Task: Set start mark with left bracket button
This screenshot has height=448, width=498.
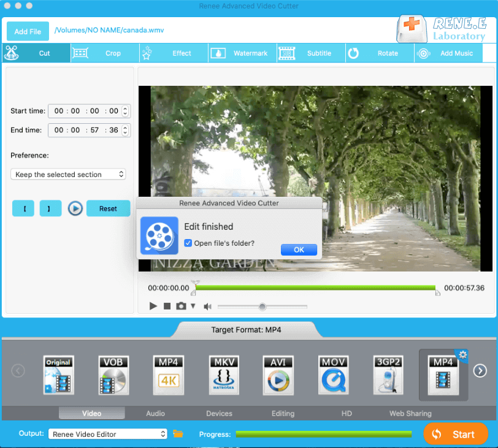Action: pos(23,208)
